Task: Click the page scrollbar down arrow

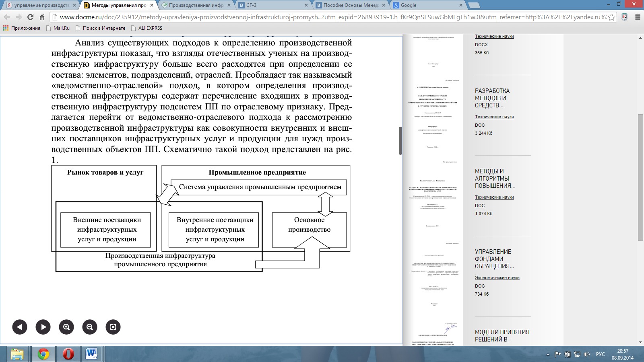Action: pyautogui.click(x=640, y=343)
